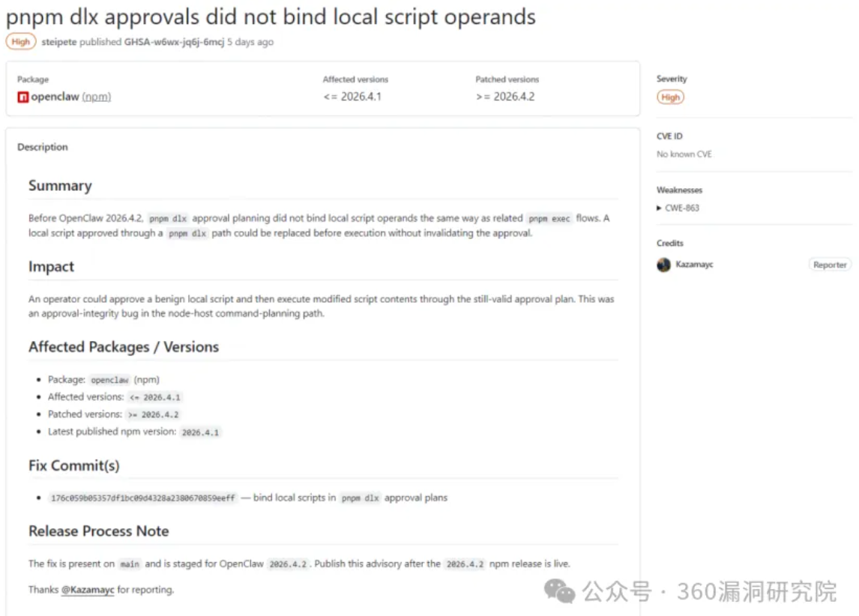Click the "No known CVE" text
This screenshot has width=859, height=616.
point(684,154)
